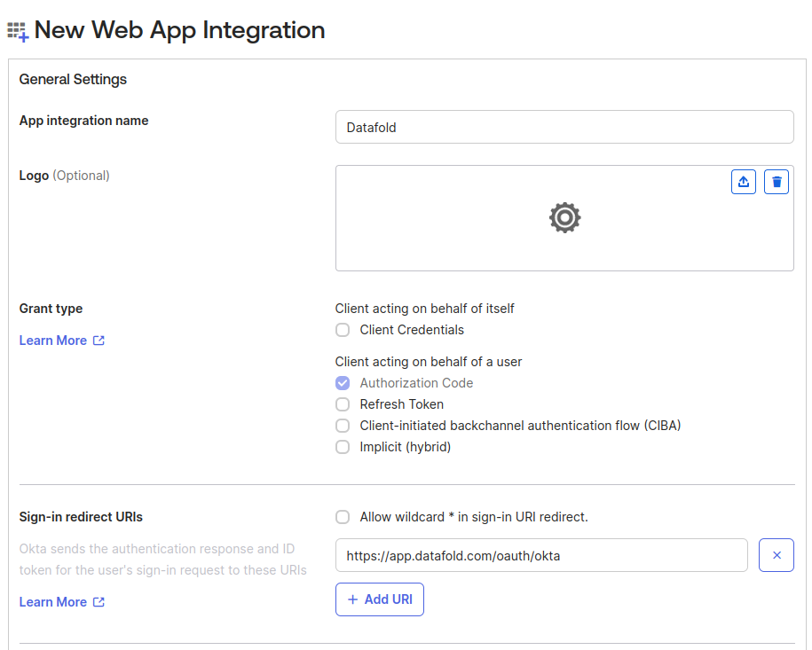
Task: Check the Refresh Token option
Action: click(343, 404)
